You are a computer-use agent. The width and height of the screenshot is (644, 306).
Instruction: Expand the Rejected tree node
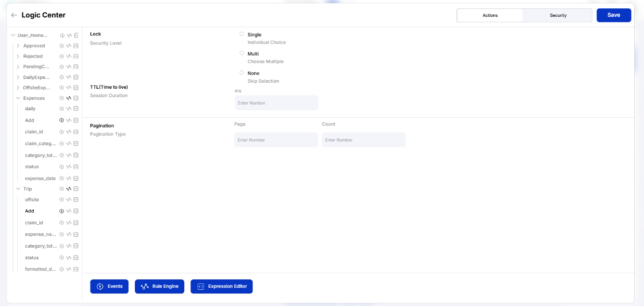click(18, 56)
